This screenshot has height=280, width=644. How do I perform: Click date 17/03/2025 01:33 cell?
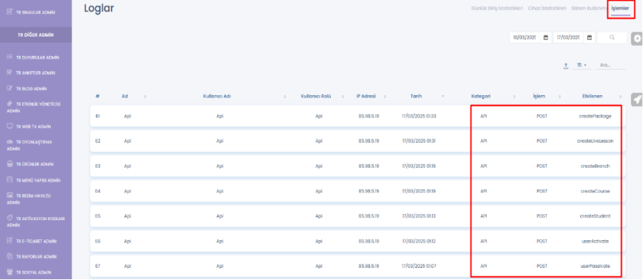click(419, 116)
